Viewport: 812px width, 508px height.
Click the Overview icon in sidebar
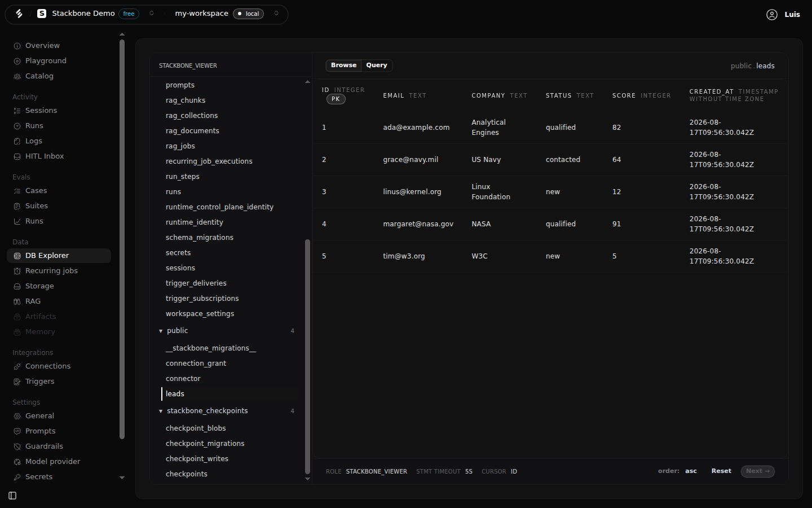(x=17, y=46)
